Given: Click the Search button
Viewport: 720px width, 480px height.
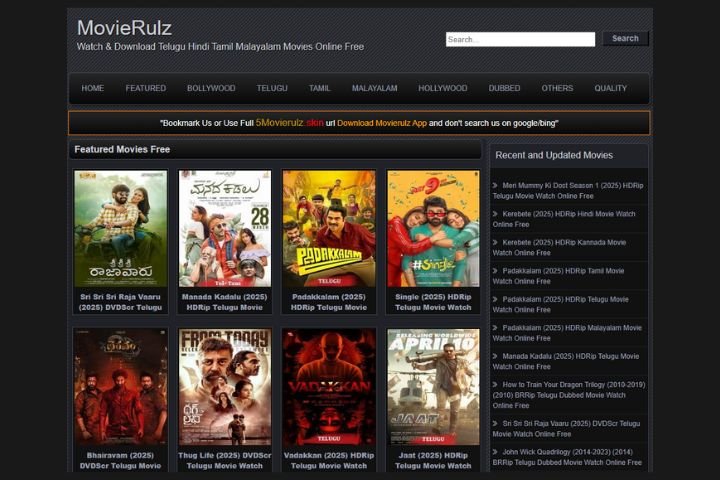Looking at the screenshot, I should [x=625, y=39].
